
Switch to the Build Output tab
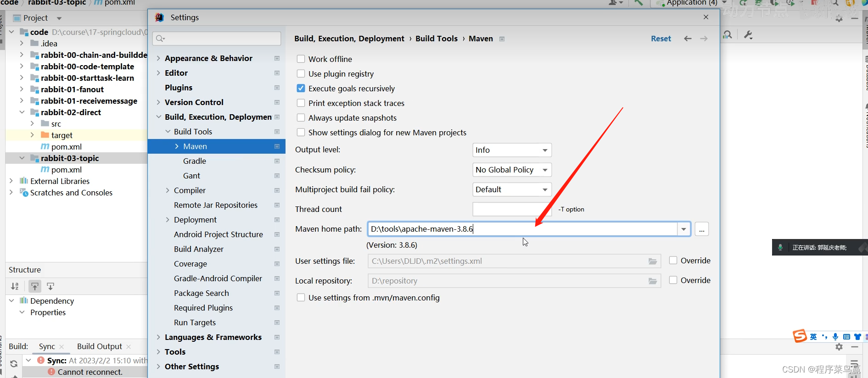[x=99, y=346]
